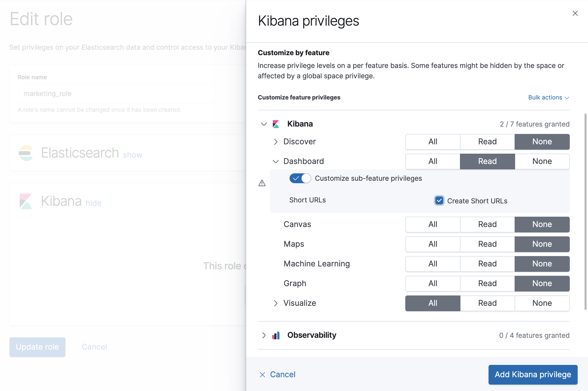Viewport: 588px width, 391px height.
Task: Click the Observability bar-chart icon
Action: tap(276, 335)
